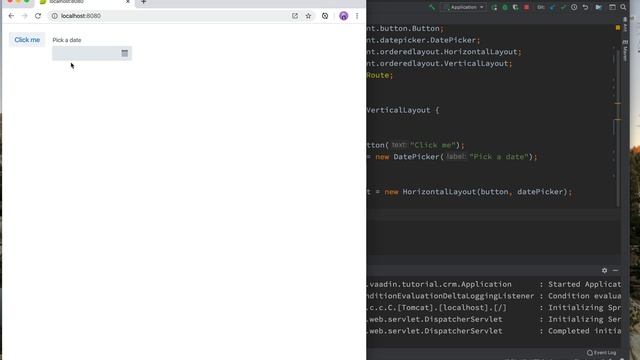The height and width of the screenshot is (360, 640).
Task: Open the date picker calendar icon
Action: tap(124, 53)
